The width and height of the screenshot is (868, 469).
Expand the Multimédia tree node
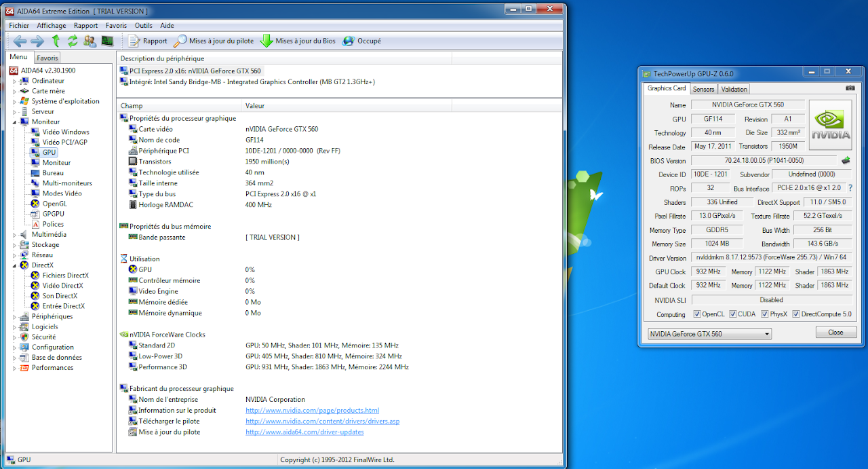pyautogui.click(x=14, y=234)
